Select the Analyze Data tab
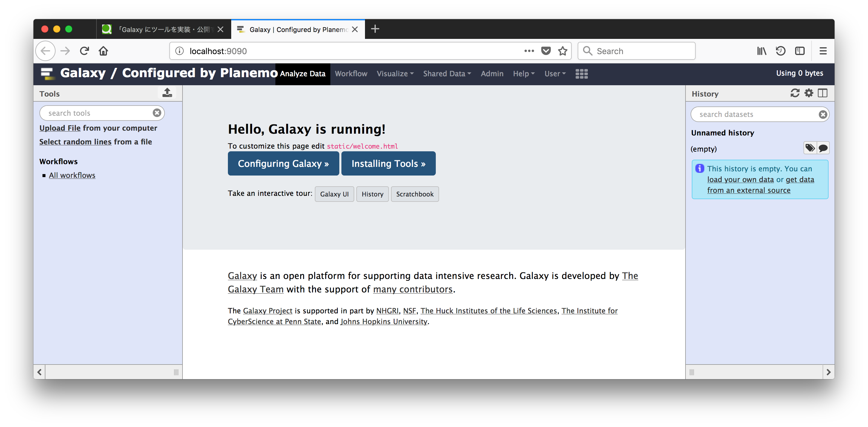Image resolution: width=868 pixels, height=427 pixels. 303,74
